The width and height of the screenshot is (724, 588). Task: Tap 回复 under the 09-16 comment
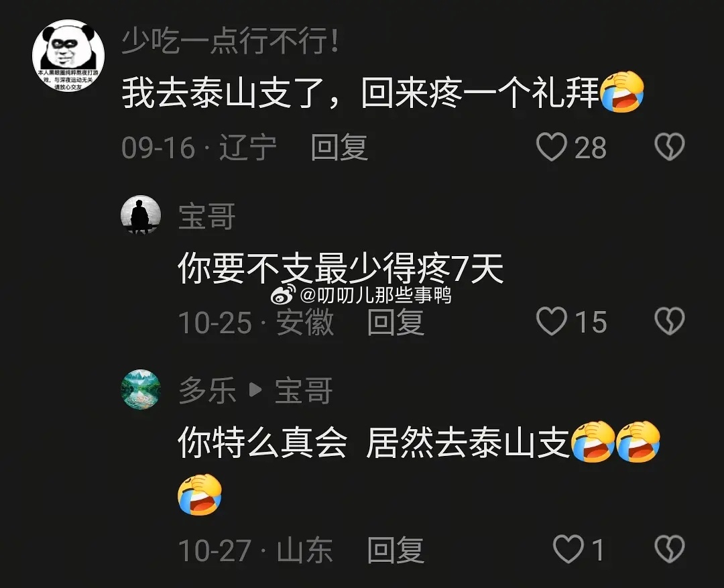(x=339, y=148)
